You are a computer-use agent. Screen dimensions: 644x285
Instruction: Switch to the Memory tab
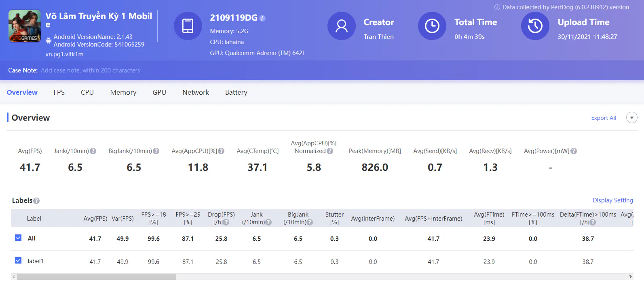click(123, 92)
